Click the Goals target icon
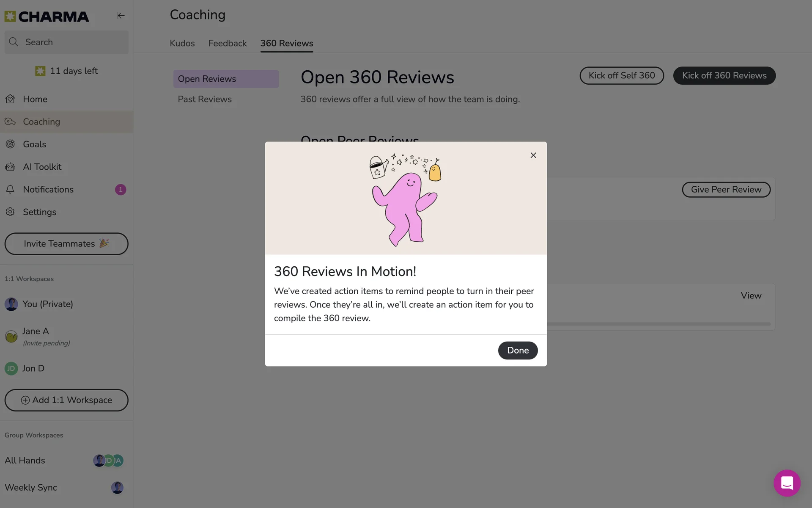 11,144
